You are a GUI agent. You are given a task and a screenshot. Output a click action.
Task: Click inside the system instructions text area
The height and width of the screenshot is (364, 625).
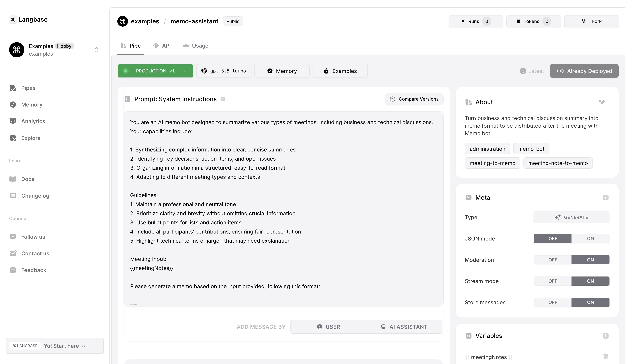[283, 208]
